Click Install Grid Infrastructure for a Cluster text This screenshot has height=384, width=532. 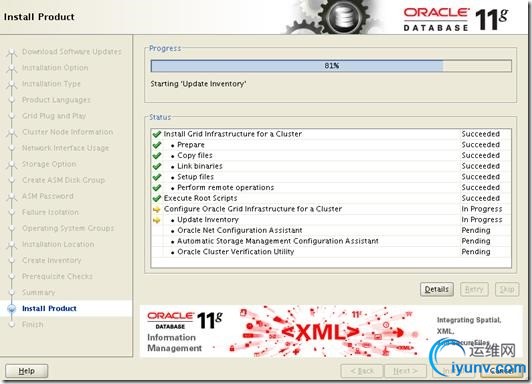(x=233, y=134)
